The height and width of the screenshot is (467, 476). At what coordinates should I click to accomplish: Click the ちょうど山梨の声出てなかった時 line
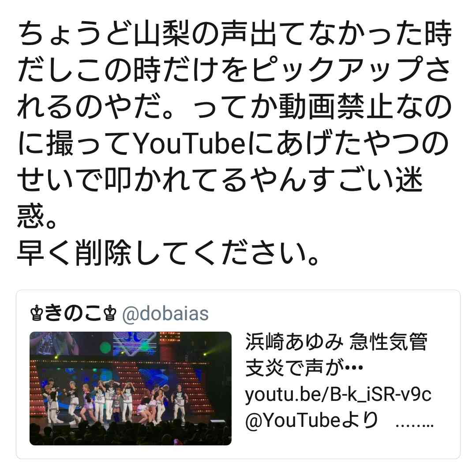[x=234, y=33]
